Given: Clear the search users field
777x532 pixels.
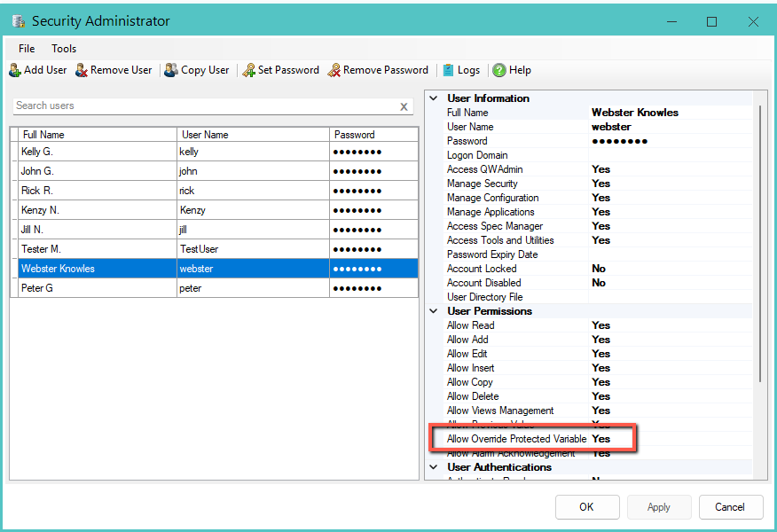Looking at the screenshot, I should pyautogui.click(x=404, y=106).
